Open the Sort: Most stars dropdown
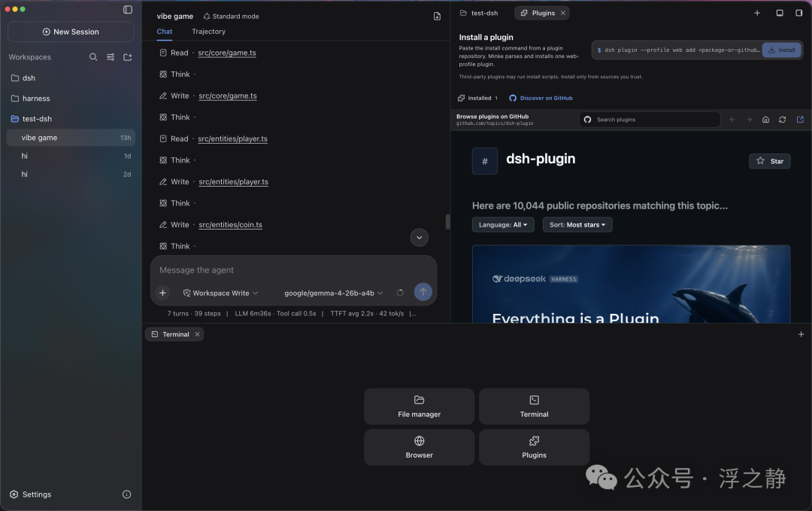The width and height of the screenshot is (812, 511). (x=577, y=224)
